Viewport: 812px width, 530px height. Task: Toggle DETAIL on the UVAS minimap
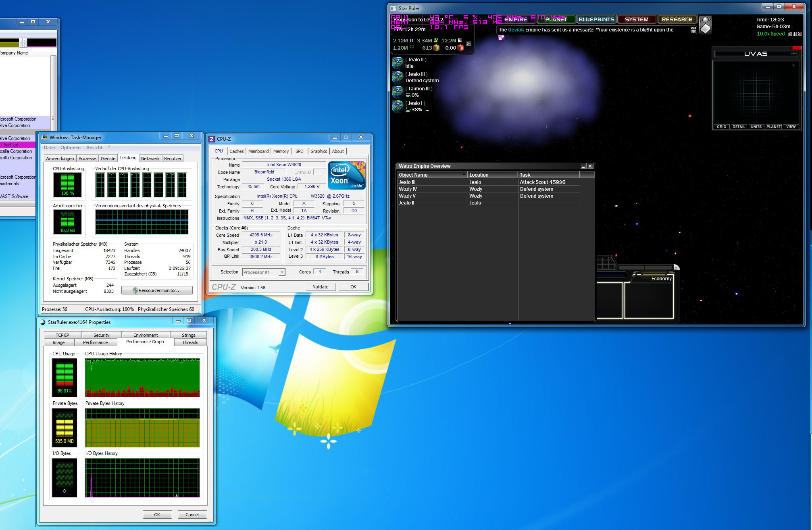pyautogui.click(x=739, y=127)
